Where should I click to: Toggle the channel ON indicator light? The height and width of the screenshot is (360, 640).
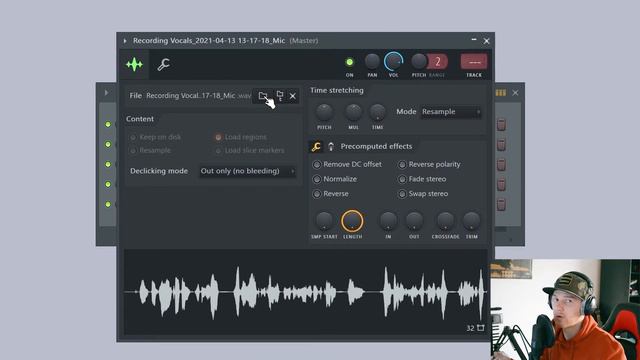click(x=349, y=62)
